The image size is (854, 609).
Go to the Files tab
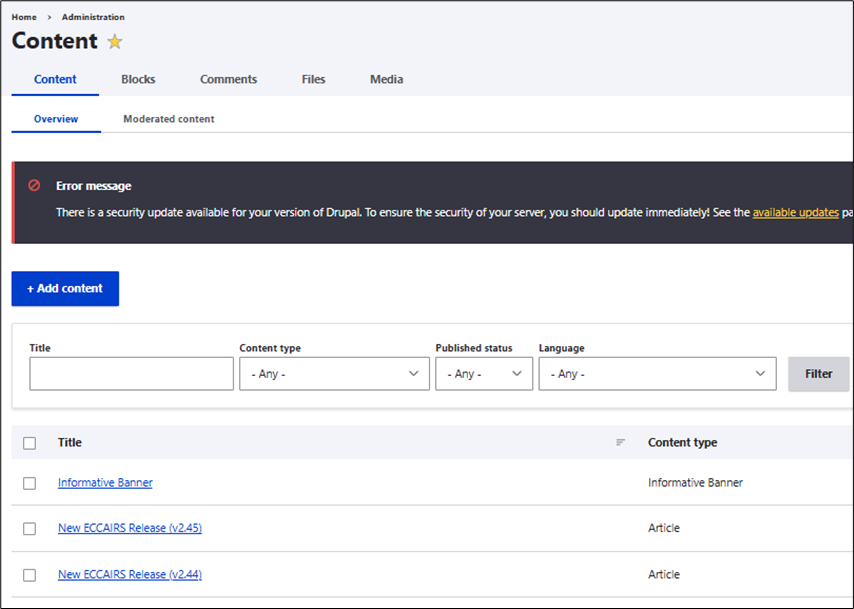tap(313, 79)
